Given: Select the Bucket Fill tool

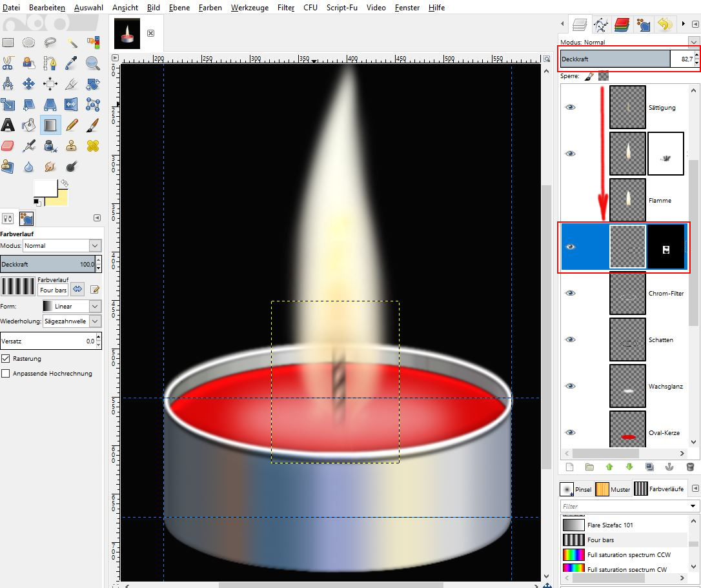Looking at the screenshot, I should tap(29, 125).
